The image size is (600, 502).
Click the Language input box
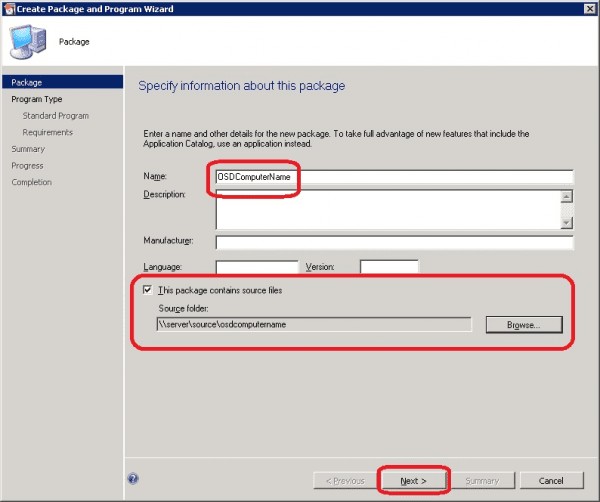tap(257, 267)
